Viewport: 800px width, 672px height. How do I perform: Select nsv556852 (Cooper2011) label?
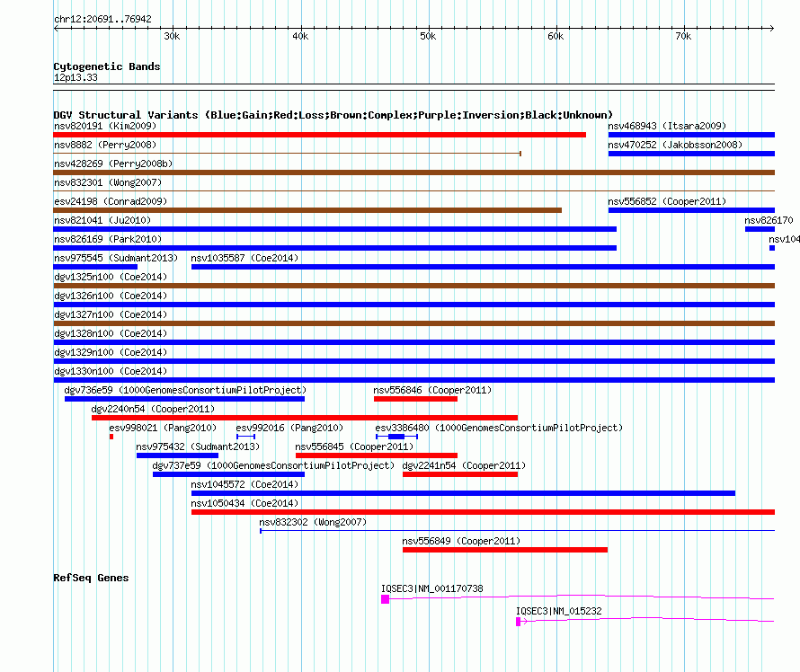coord(667,201)
